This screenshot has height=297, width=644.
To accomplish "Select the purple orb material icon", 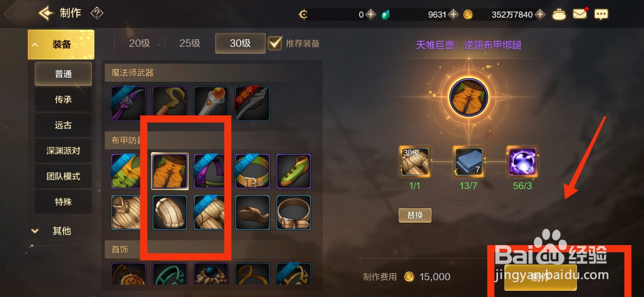I will (x=522, y=162).
